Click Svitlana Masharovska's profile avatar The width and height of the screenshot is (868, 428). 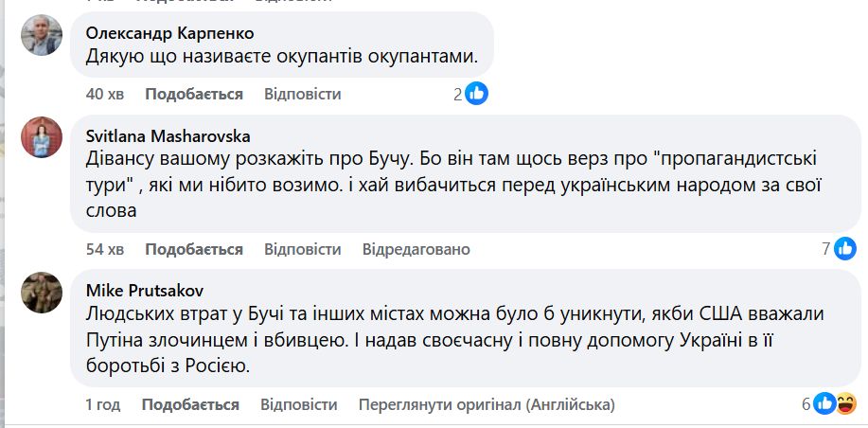(x=43, y=138)
